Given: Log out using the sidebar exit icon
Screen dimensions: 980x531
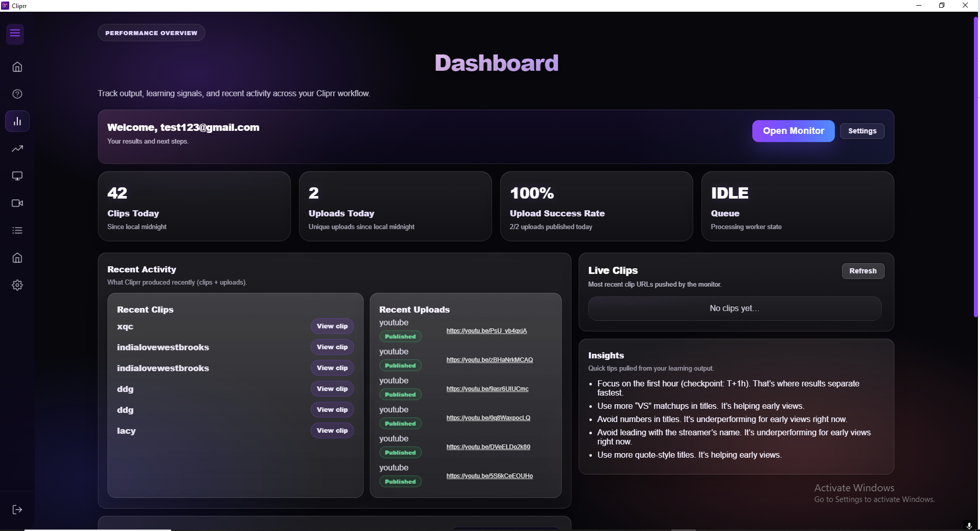Looking at the screenshot, I should 17,510.
